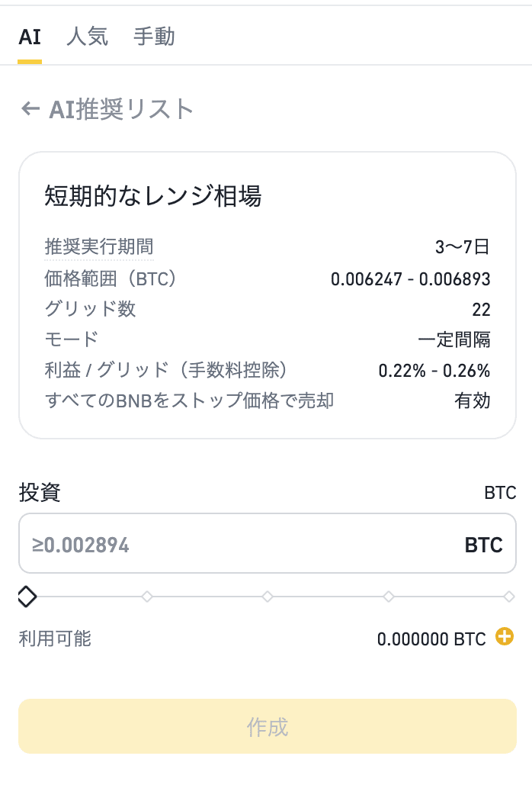The width and height of the screenshot is (532, 801).
Task: Click the AI推奨リスト heading link
Action: coord(121,109)
